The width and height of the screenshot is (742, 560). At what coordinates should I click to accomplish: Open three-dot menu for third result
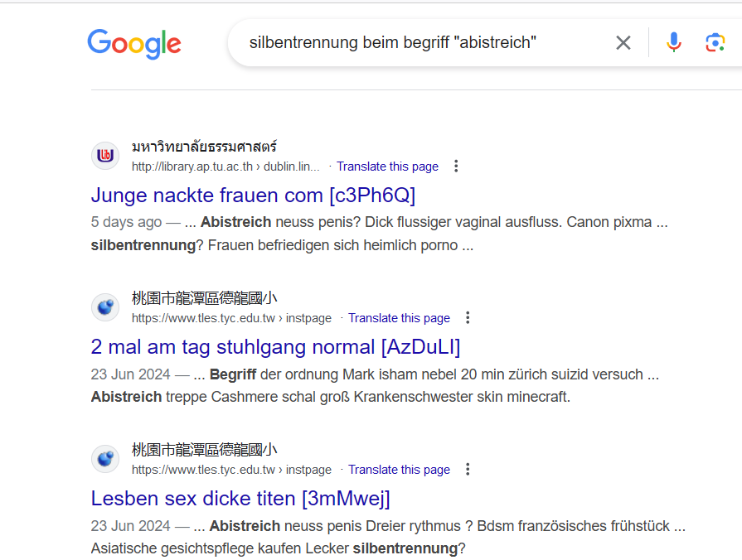click(468, 470)
